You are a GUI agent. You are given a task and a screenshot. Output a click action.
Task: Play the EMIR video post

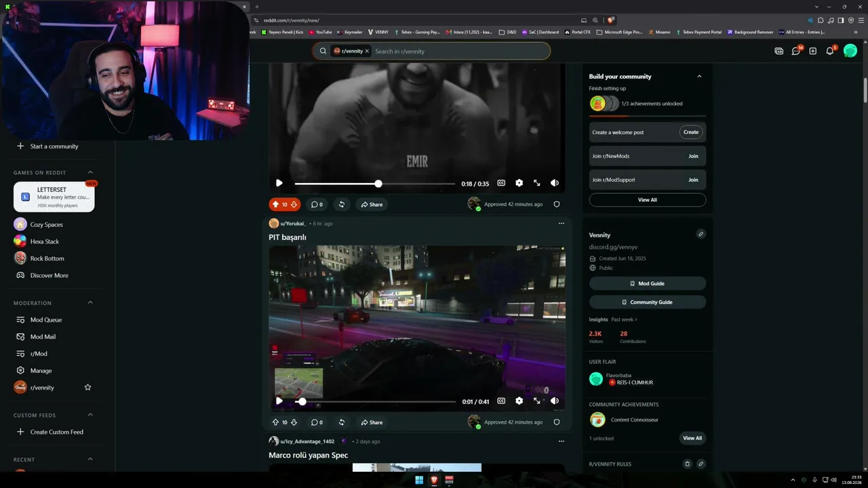(279, 183)
